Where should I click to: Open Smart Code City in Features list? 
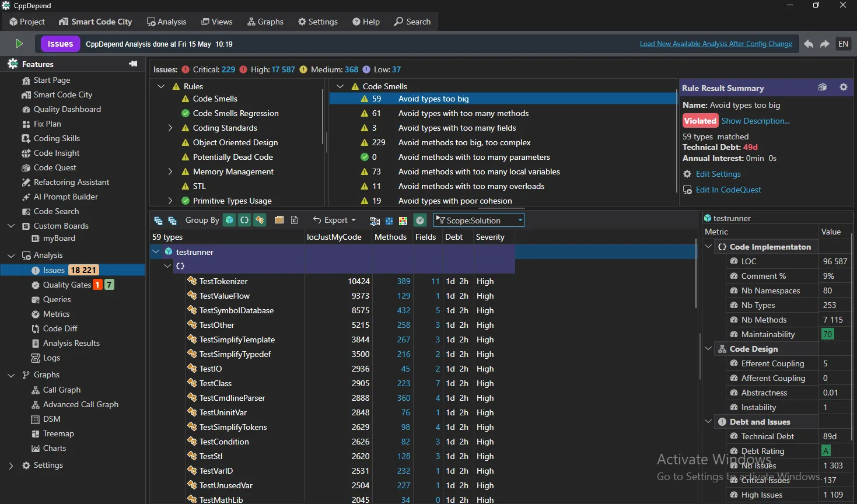point(57,94)
